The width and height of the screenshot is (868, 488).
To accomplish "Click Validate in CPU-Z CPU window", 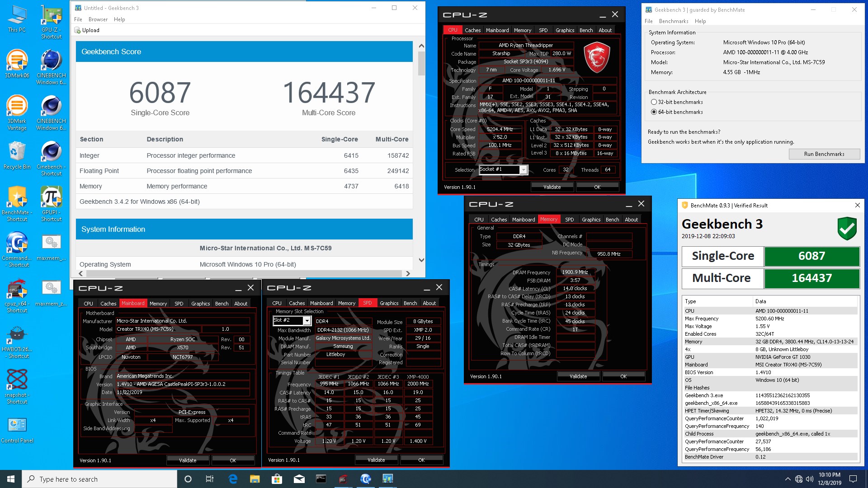I will point(552,187).
